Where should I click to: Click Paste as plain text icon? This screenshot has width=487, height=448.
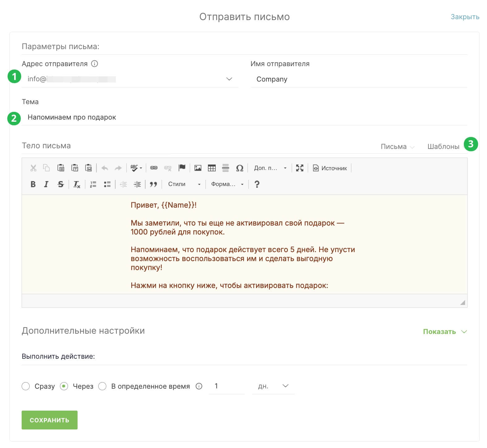coord(75,168)
